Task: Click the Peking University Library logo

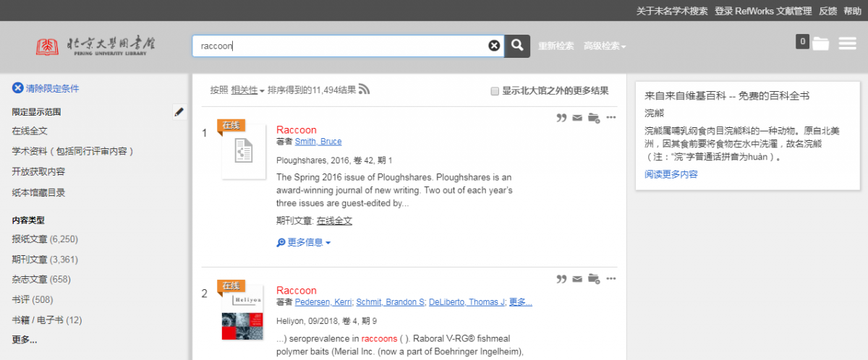Action: click(x=96, y=46)
